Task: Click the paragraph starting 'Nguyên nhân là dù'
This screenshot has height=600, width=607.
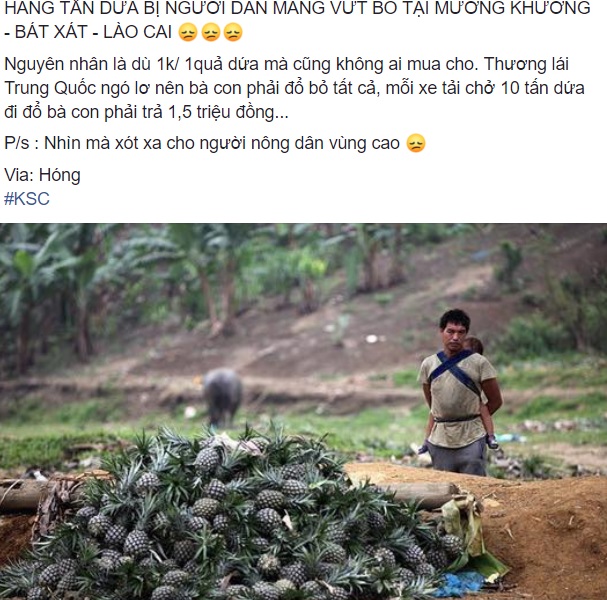Action: 294,88
